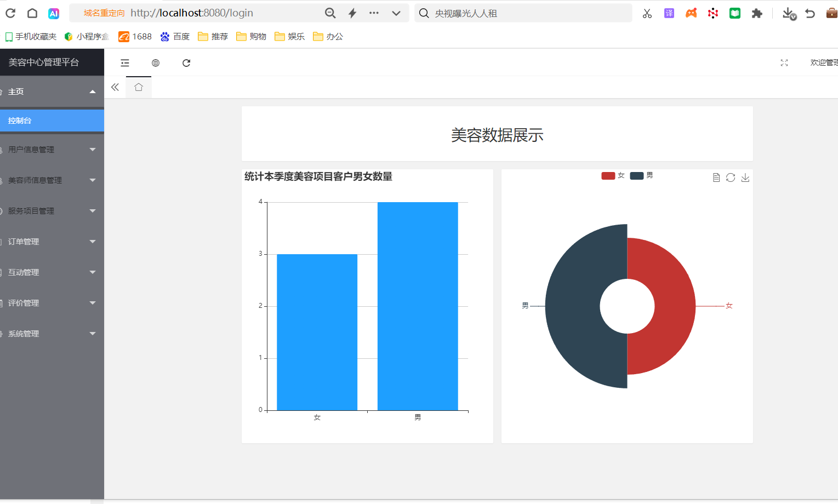
Task: Open the chart data view icon
Action: click(716, 177)
